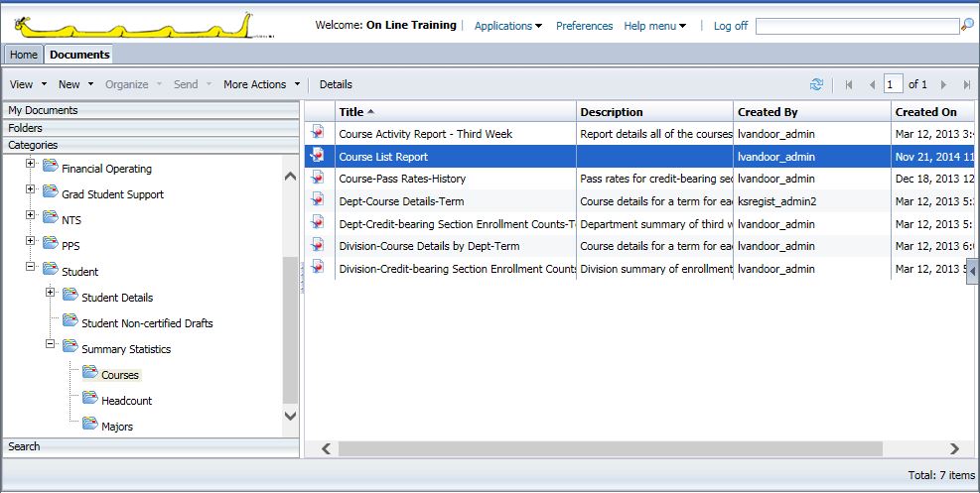Image resolution: width=980 pixels, height=493 pixels.
Task: Click the refresh icon in toolbar
Action: 816,84
